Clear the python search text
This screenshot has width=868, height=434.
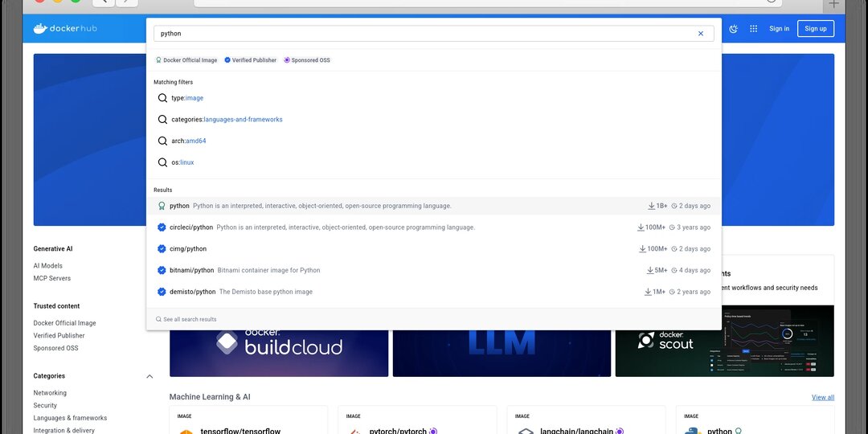point(700,33)
